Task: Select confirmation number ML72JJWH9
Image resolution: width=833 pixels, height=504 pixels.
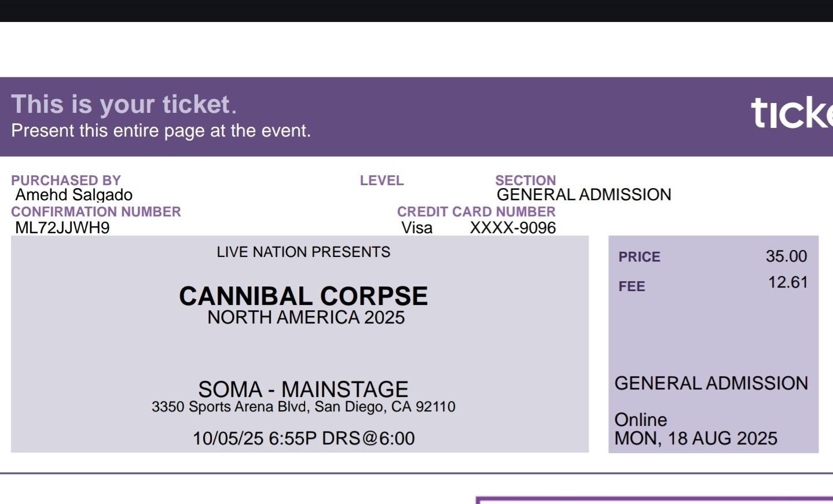Action: [x=63, y=227]
